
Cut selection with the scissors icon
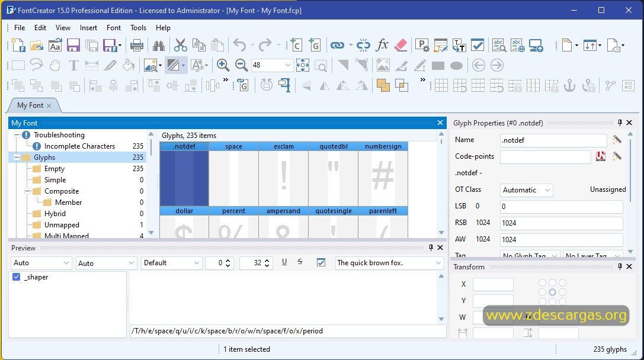click(180, 45)
